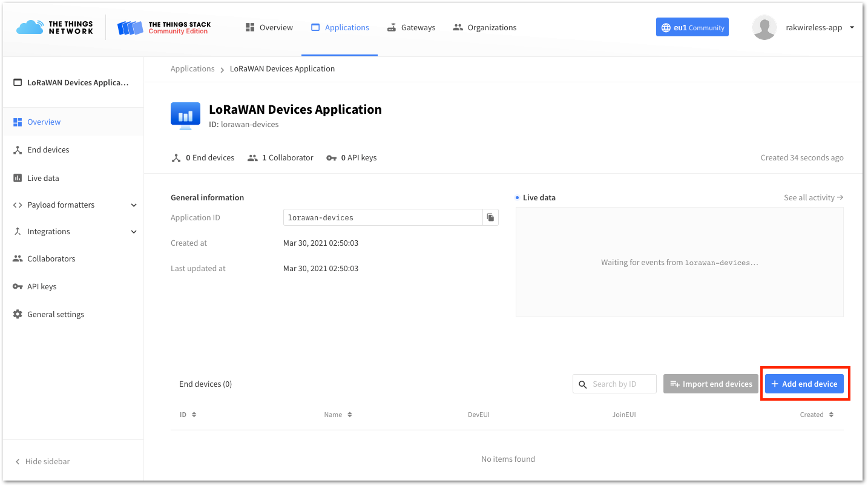The height and width of the screenshot is (486, 868).
Task: Open End devices in the sidebar
Action: point(73,149)
